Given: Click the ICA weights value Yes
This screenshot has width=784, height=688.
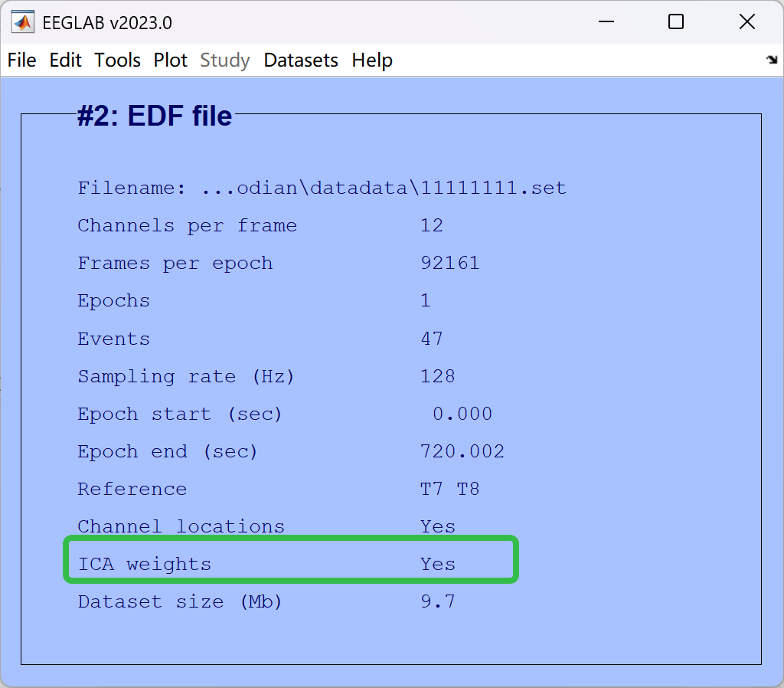Looking at the screenshot, I should click(437, 564).
